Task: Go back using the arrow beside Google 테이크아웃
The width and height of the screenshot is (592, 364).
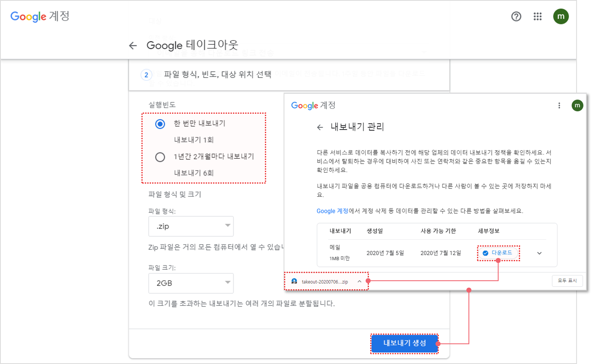Action: click(x=133, y=45)
